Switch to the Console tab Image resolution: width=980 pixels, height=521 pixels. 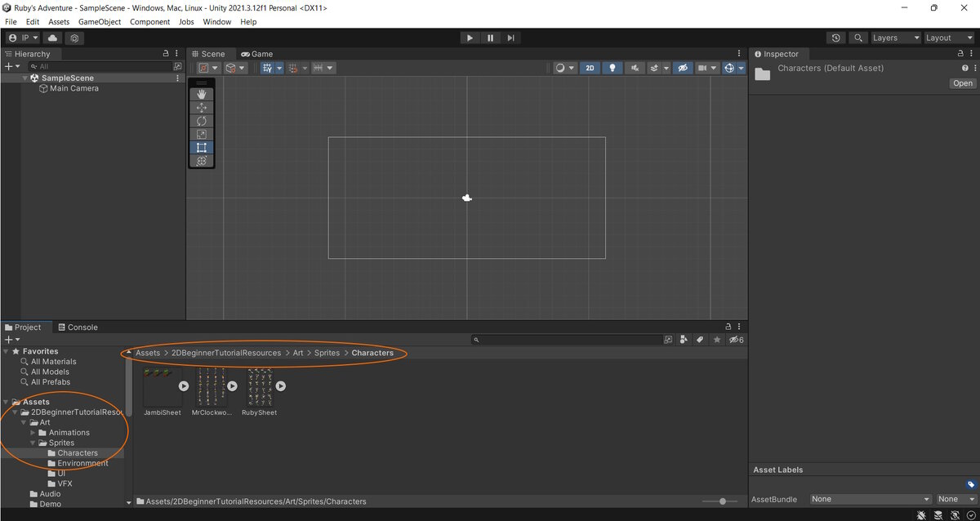[78, 327]
